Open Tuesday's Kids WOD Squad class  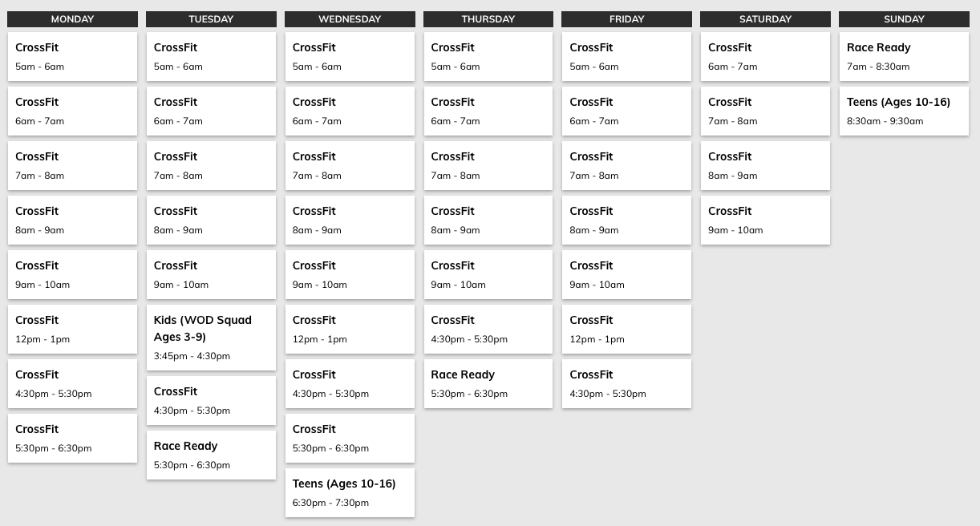(211, 337)
